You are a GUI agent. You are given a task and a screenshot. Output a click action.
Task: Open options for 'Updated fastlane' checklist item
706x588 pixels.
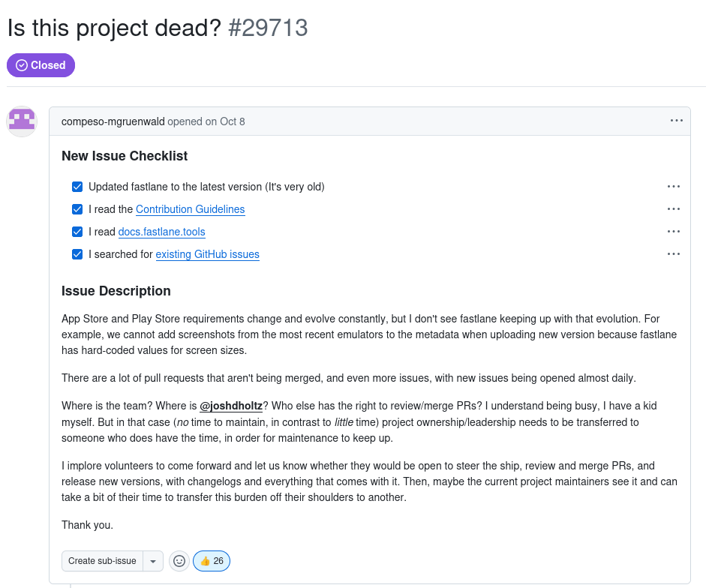[x=673, y=187]
